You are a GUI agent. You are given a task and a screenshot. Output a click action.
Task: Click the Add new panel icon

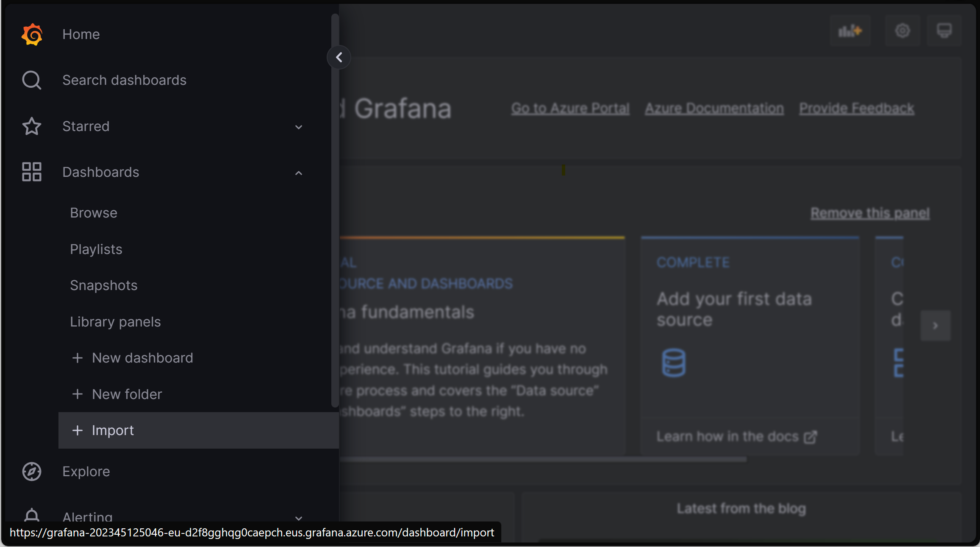coord(850,31)
